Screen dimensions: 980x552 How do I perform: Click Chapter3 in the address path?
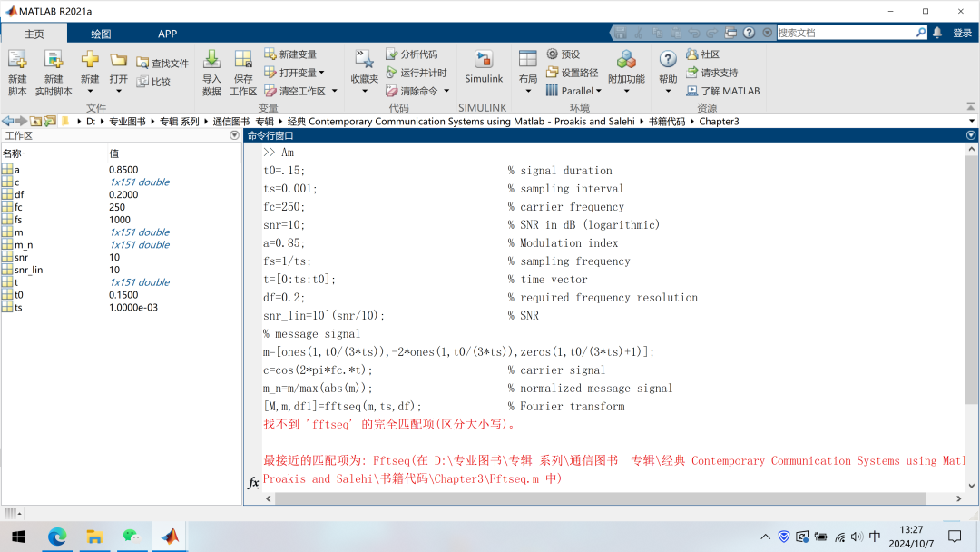pos(719,122)
